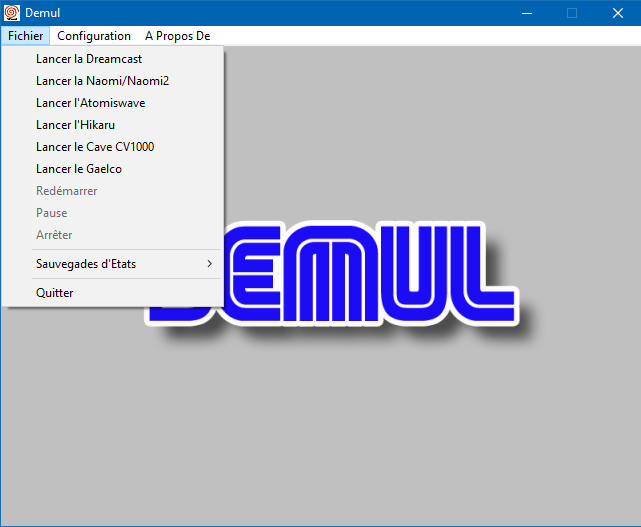The width and height of the screenshot is (641, 527).
Task: Close the Demul window
Action: click(618, 13)
